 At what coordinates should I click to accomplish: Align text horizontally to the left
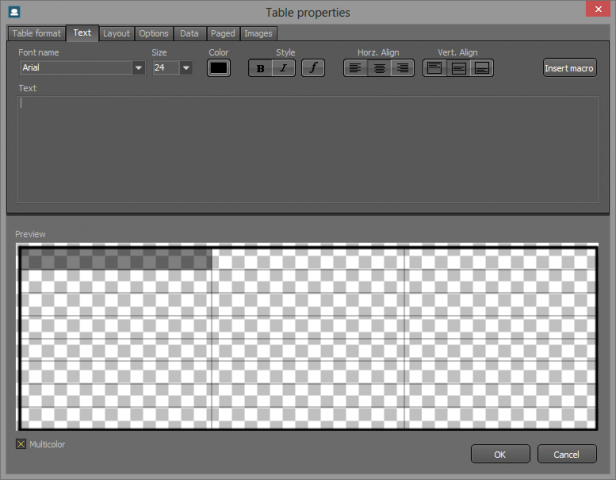[355, 68]
